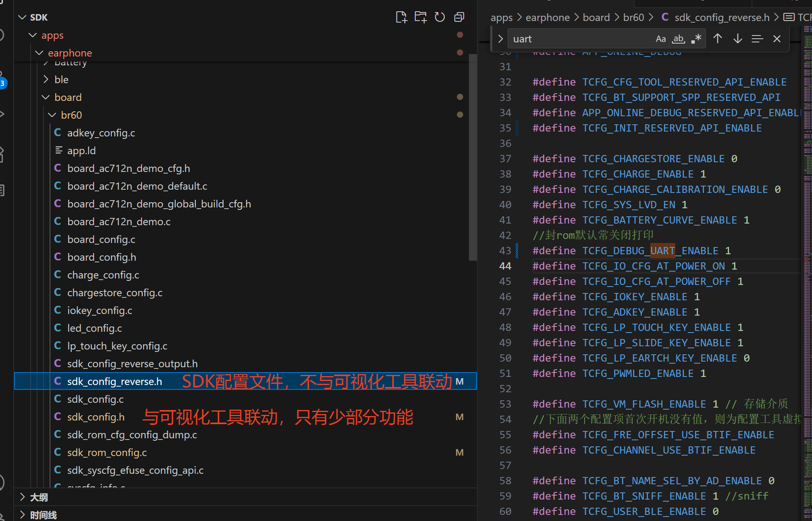Expand replace mode in find widget
The image size is (812, 521).
tap(500, 39)
